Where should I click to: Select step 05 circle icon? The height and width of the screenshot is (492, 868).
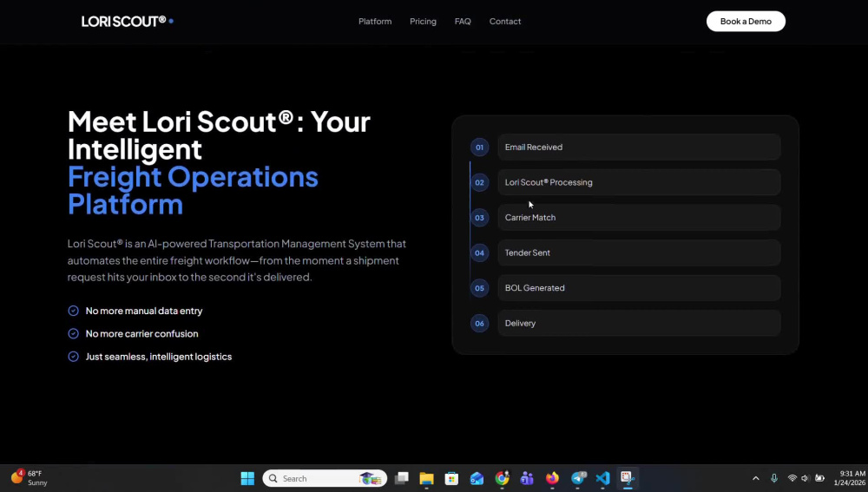tap(479, 288)
